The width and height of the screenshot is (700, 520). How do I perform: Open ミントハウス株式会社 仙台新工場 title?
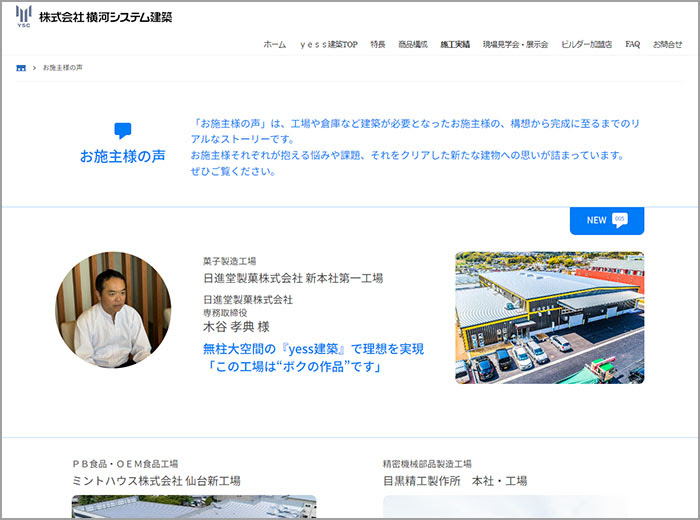tap(156, 481)
